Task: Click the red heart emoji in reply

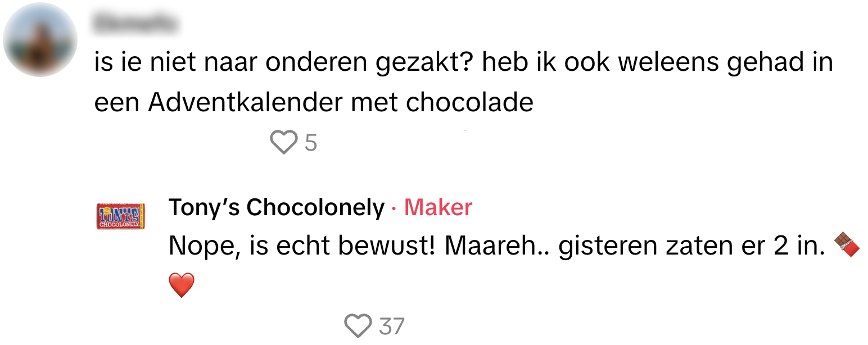Action: click(x=182, y=285)
